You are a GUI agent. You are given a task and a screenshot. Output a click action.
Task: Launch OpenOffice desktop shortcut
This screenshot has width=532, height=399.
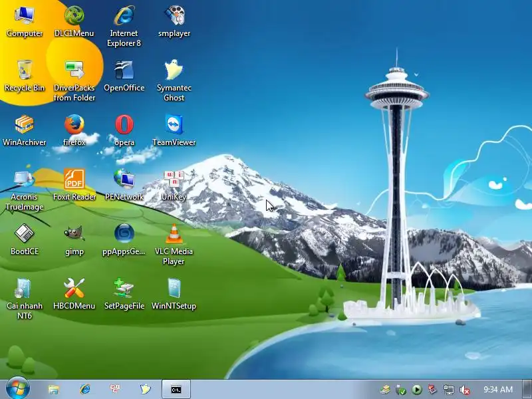click(x=124, y=76)
